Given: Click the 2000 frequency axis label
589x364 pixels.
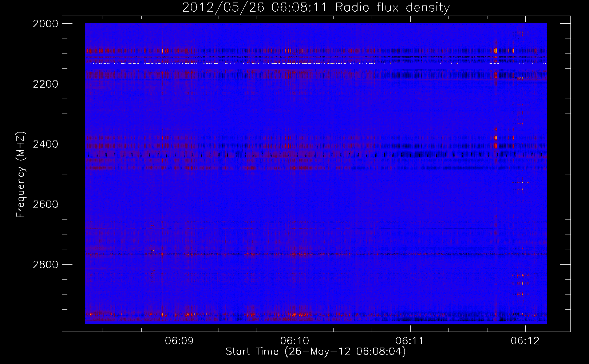Looking at the screenshot, I should (x=45, y=24).
